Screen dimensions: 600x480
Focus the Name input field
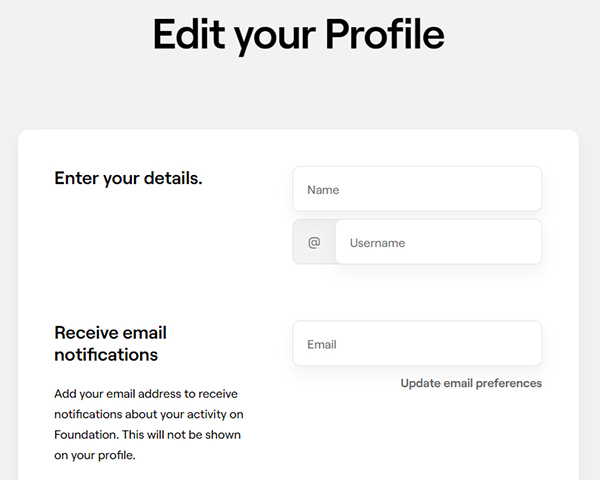pyautogui.click(x=417, y=189)
